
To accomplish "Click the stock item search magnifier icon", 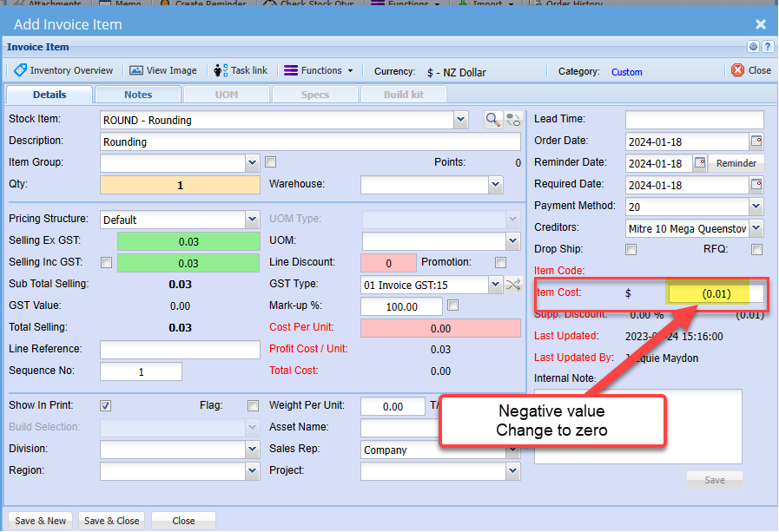I will (x=492, y=120).
